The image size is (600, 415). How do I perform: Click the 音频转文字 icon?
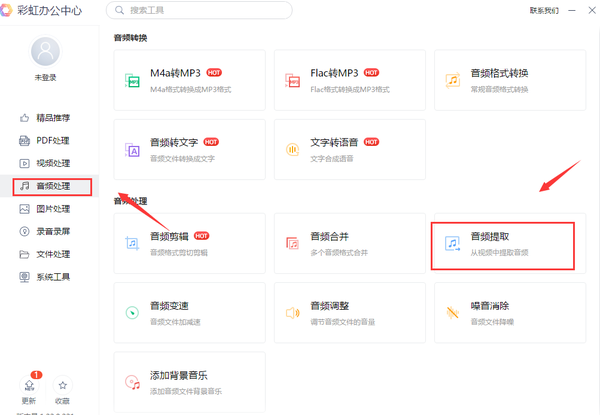click(132, 150)
